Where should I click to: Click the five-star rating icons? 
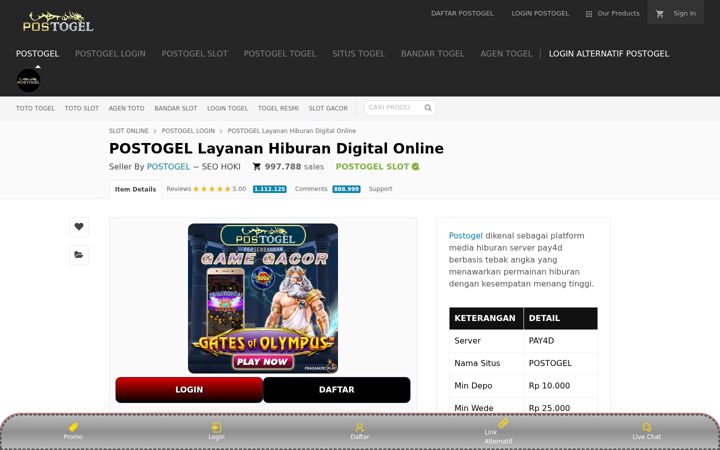(x=212, y=189)
